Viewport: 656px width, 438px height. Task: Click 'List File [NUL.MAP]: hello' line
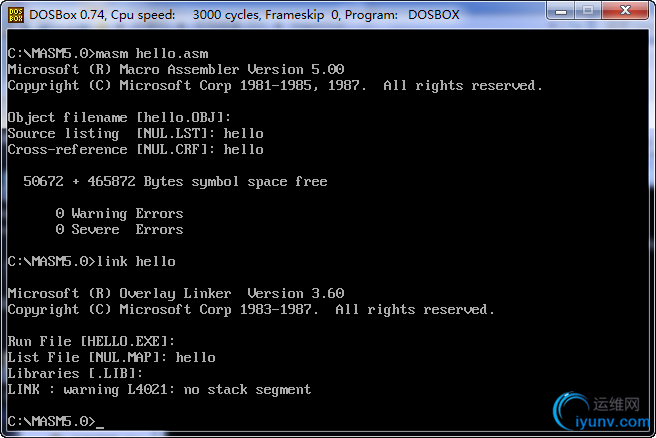click(x=111, y=357)
